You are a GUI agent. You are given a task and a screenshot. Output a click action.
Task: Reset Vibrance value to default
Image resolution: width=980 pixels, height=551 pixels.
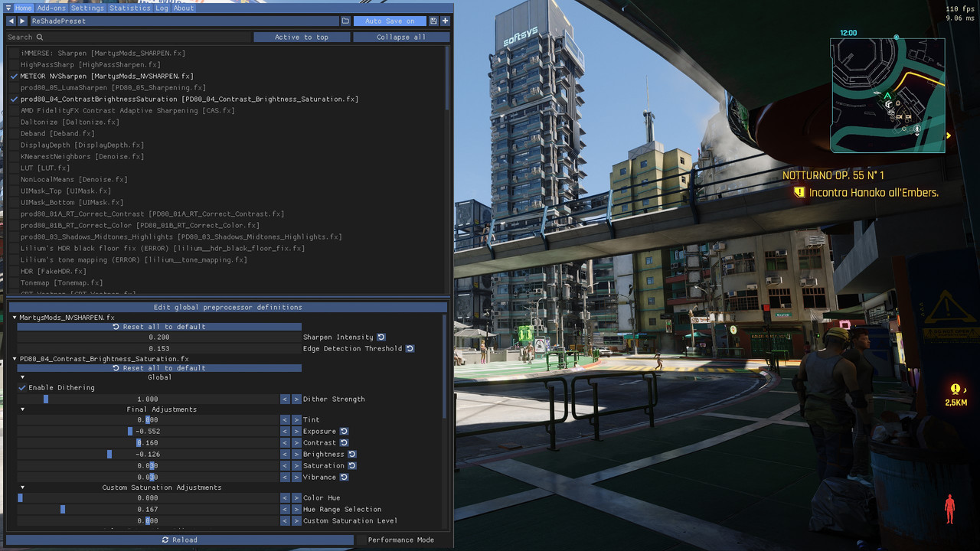[344, 478]
